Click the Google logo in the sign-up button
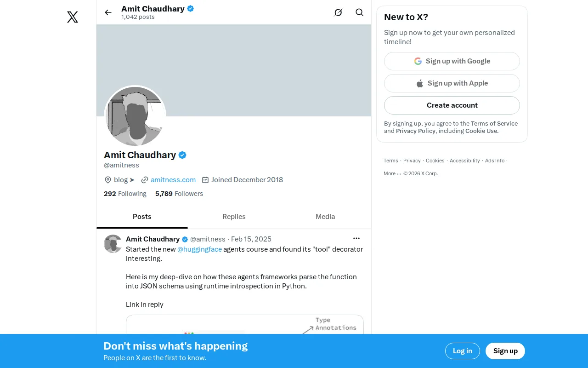The image size is (588, 368). pyautogui.click(x=418, y=61)
